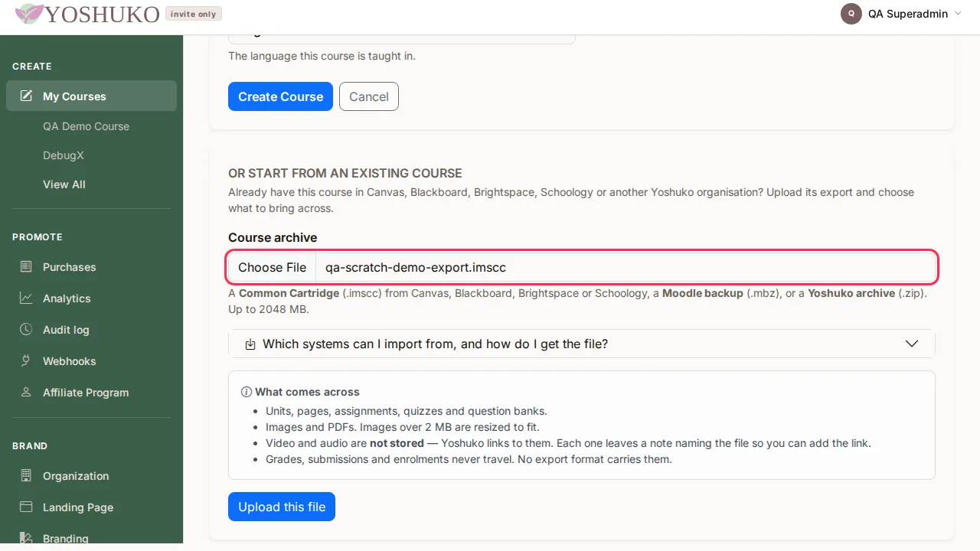Click the YOSHUKO brand name text
The image size is (980, 551).
click(x=103, y=14)
